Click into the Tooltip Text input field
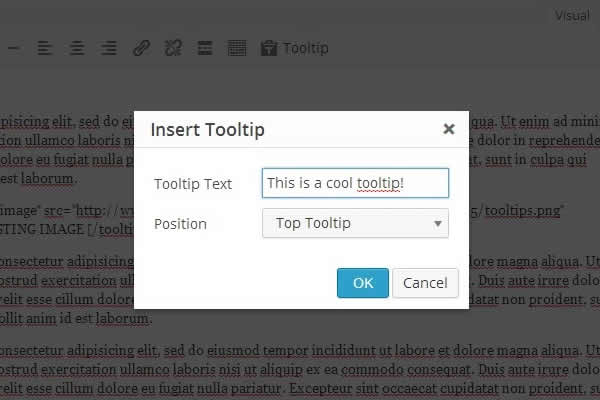The image size is (600, 400). tap(355, 183)
